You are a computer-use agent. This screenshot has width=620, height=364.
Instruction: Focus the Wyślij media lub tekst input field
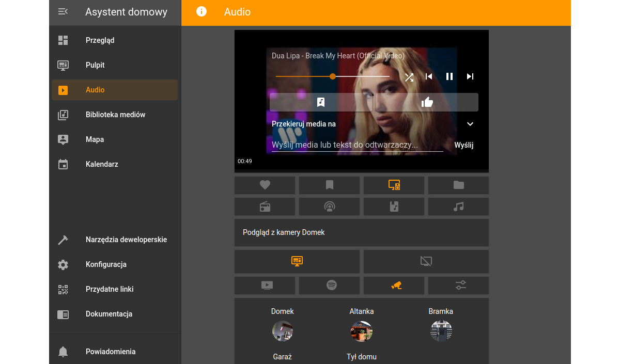click(358, 145)
